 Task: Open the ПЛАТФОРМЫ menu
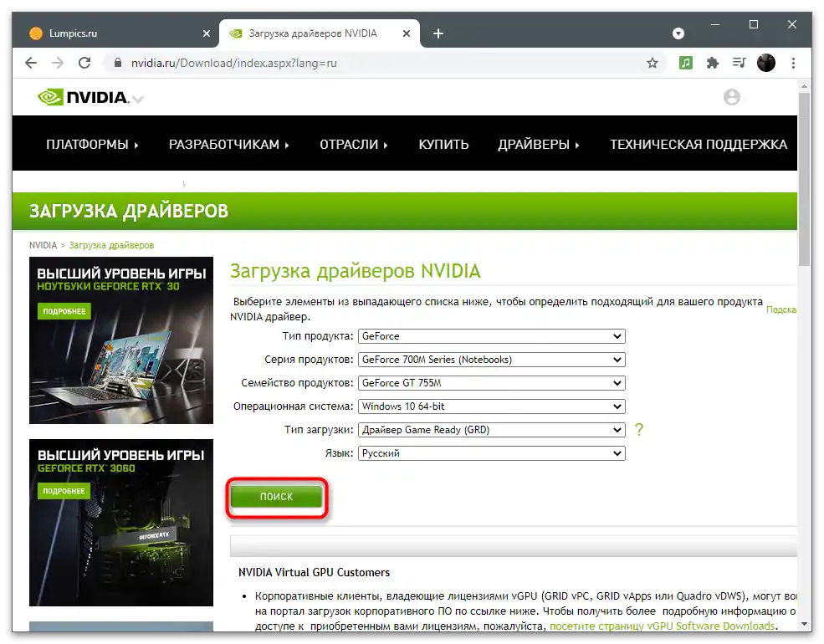click(x=92, y=145)
